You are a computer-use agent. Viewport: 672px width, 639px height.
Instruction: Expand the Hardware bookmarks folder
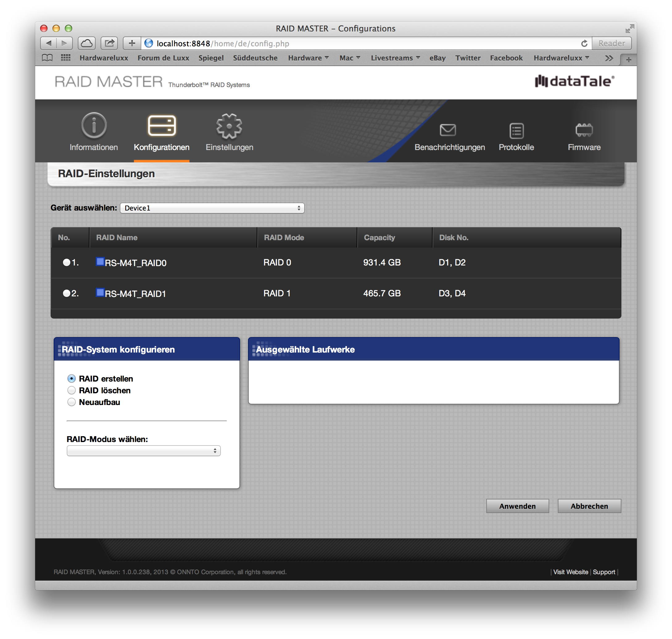[308, 58]
